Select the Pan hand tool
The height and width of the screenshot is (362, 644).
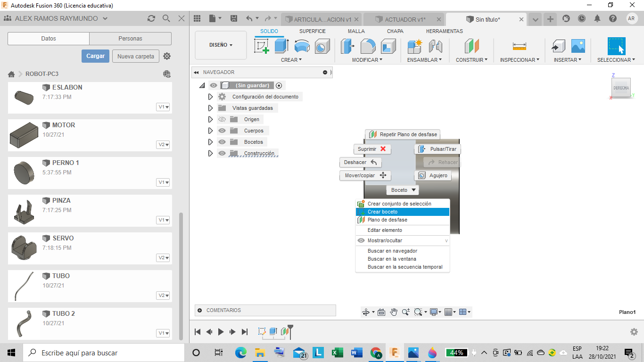(x=394, y=312)
